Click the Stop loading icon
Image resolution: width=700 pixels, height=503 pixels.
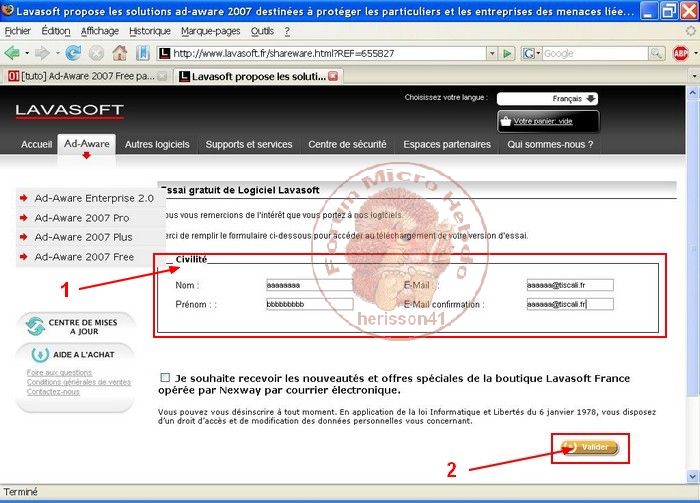[x=96, y=54]
